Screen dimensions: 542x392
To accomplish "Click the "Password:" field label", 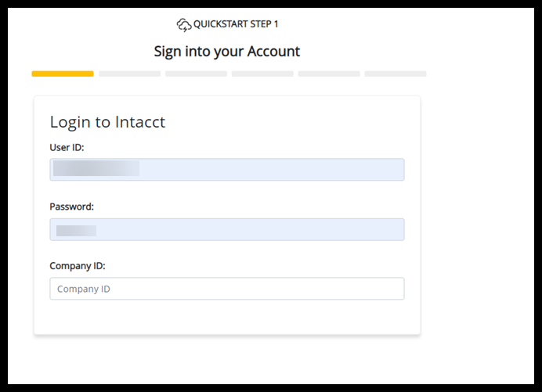I will point(72,207).
